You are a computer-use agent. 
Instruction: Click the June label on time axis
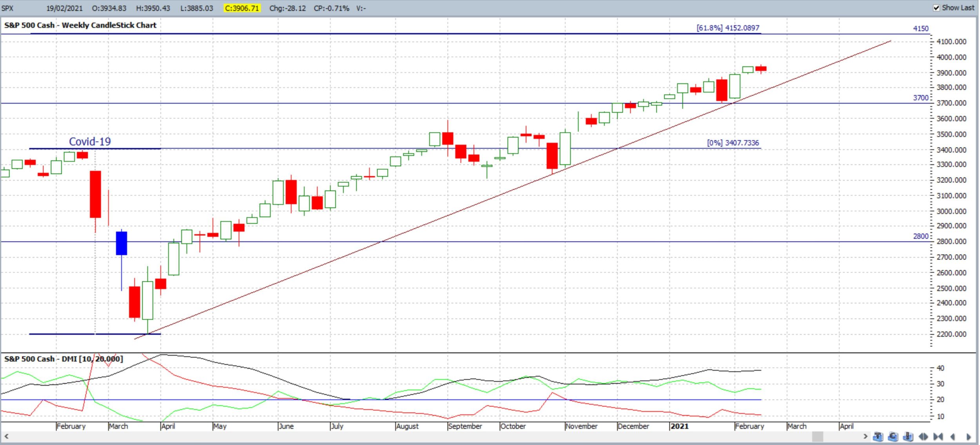coord(286,426)
